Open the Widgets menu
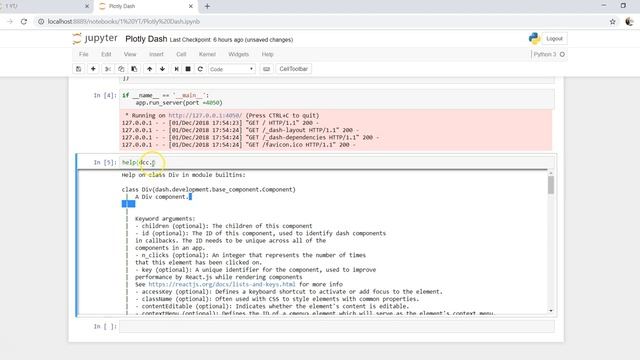Screen dimensions: 640x360 [238, 54]
